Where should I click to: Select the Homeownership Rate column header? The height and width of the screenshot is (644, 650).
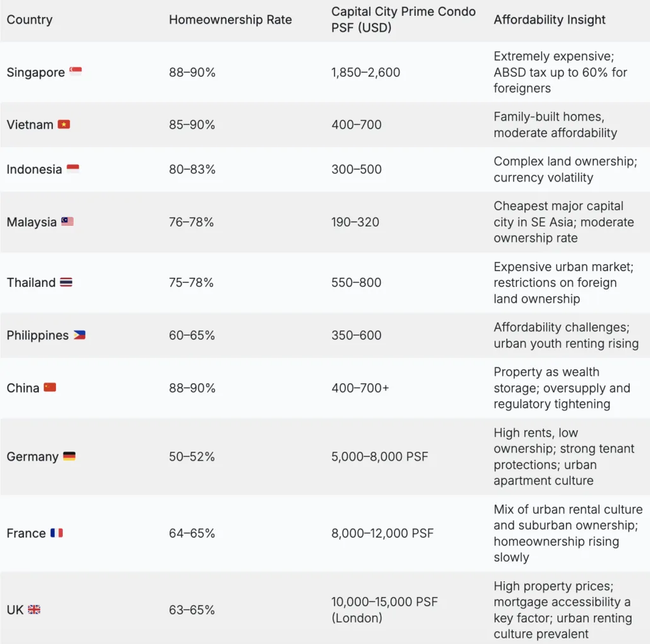pyautogui.click(x=230, y=20)
